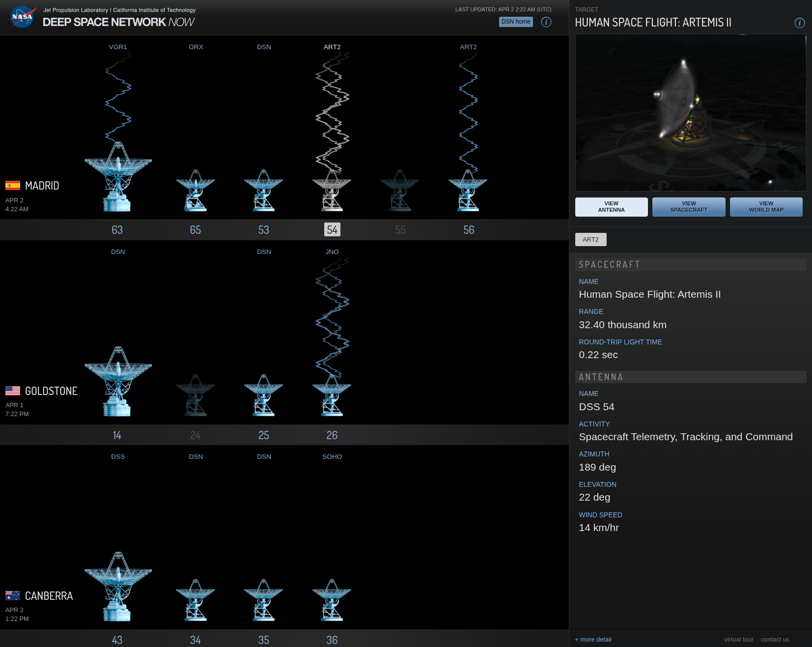
Task: Open the info icon beside DSN home
Action: [546, 22]
